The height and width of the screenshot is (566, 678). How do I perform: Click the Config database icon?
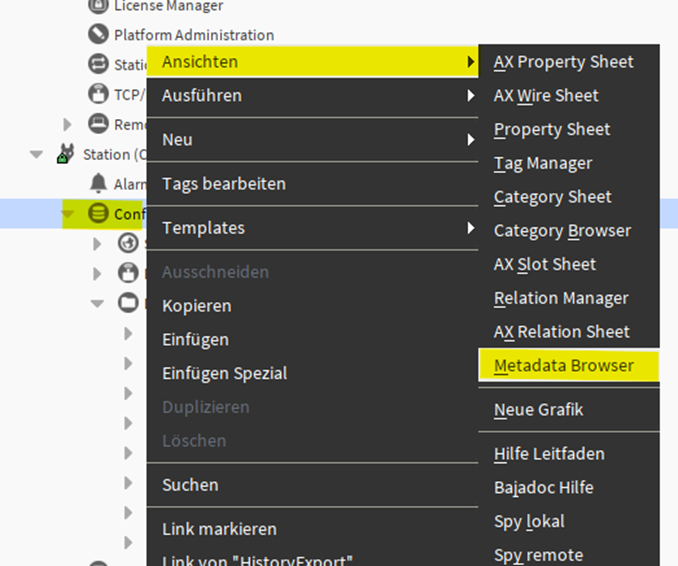coord(98,213)
